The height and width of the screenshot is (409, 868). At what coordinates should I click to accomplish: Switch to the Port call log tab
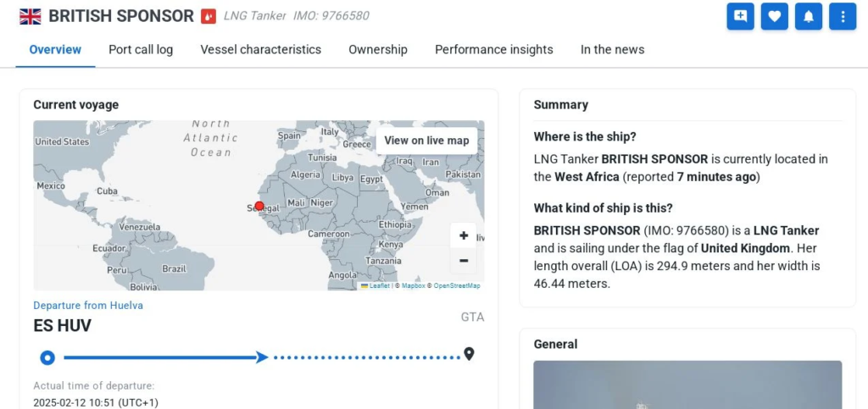tap(141, 50)
